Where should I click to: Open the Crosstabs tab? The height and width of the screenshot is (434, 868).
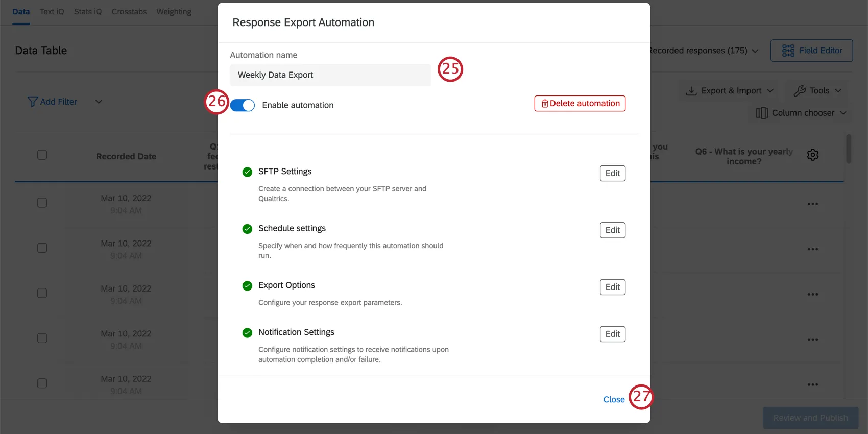click(x=129, y=12)
